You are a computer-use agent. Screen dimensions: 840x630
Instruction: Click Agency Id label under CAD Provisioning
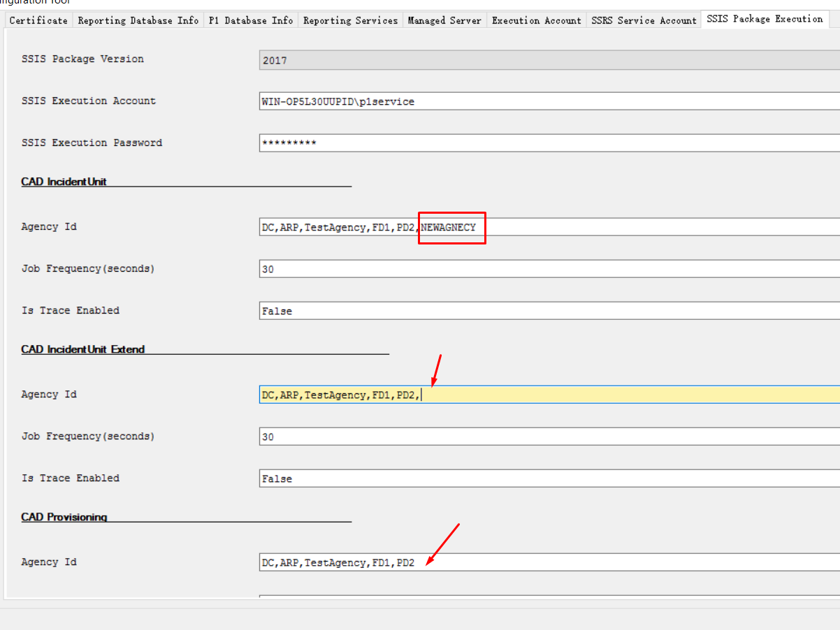click(x=49, y=562)
